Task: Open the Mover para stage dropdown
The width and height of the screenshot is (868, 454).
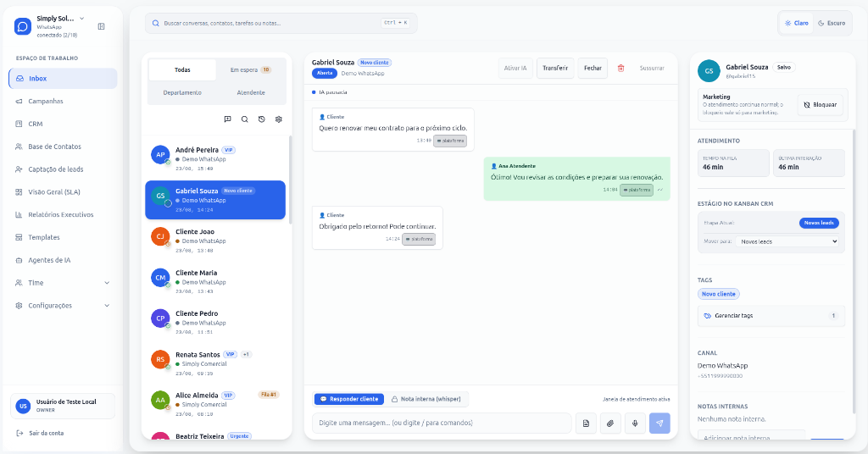Action: tap(787, 241)
